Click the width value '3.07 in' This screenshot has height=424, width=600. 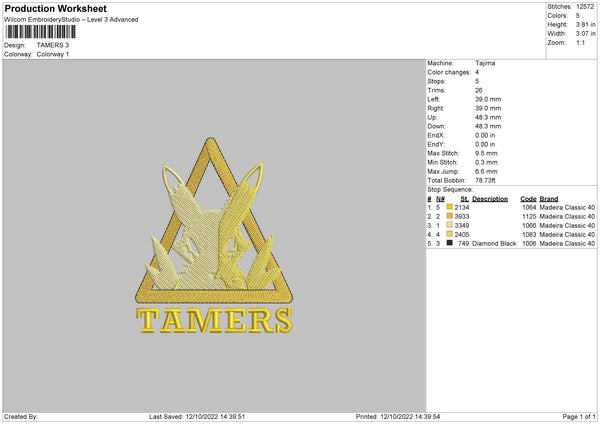[x=585, y=34]
